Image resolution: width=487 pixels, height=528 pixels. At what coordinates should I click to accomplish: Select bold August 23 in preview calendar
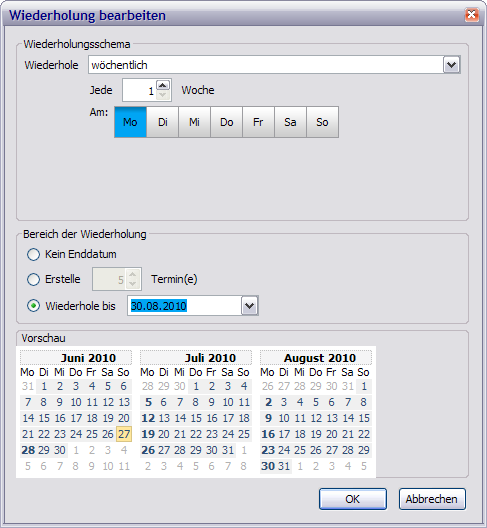(x=268, y=450)
